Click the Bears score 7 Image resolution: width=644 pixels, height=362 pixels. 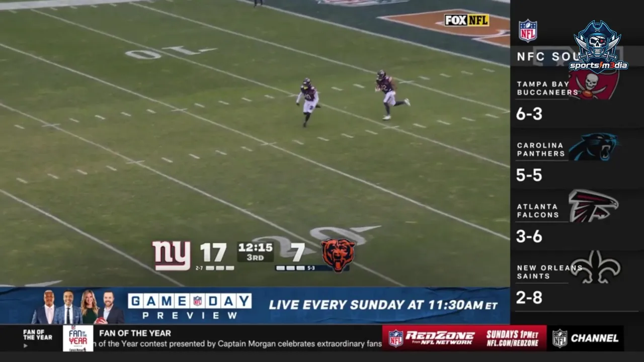298,252
